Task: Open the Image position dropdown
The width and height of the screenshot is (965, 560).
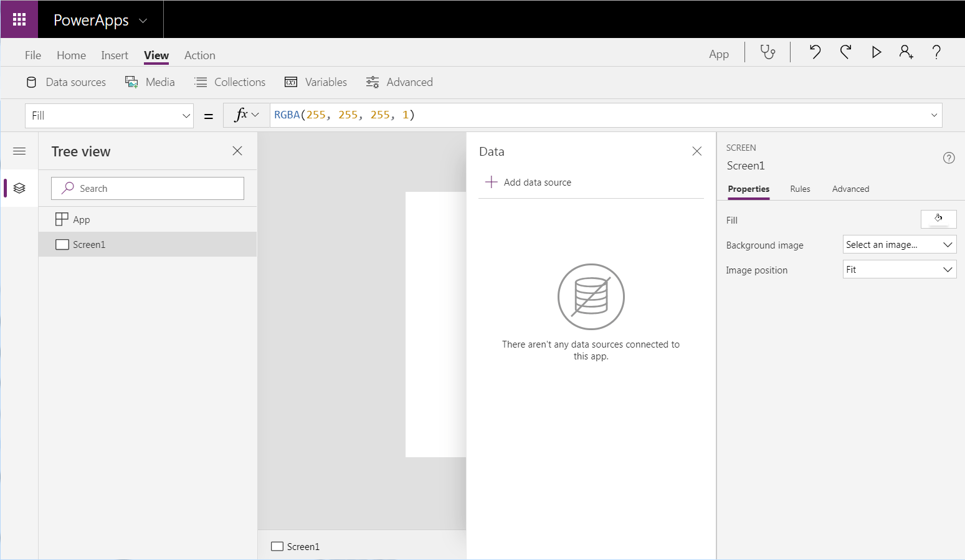Action: tap(899, 268)
